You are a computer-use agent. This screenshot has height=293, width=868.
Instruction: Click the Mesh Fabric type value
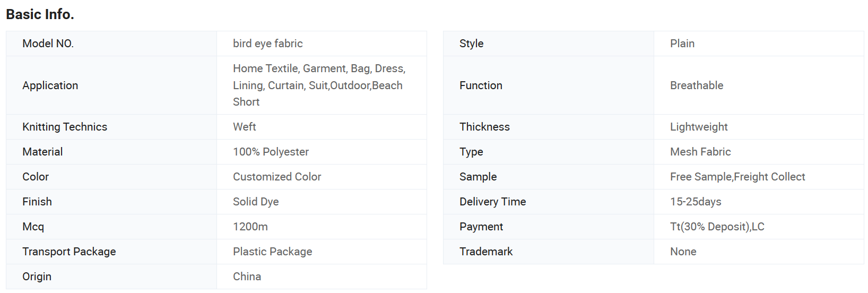700,152
